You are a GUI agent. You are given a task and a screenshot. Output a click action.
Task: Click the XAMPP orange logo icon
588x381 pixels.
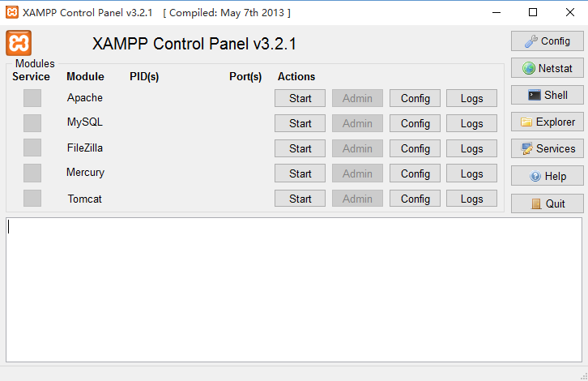pyautogui.click(x=19, y=43)
